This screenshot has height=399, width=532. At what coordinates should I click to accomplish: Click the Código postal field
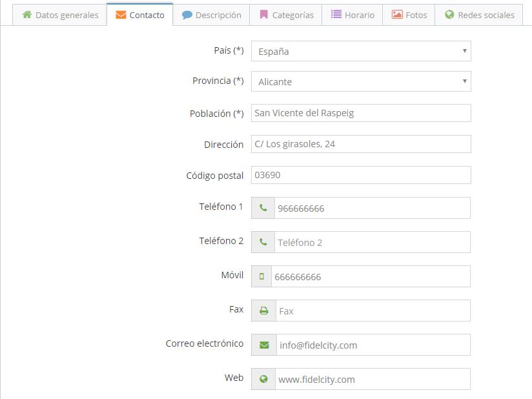coord(361,175)
